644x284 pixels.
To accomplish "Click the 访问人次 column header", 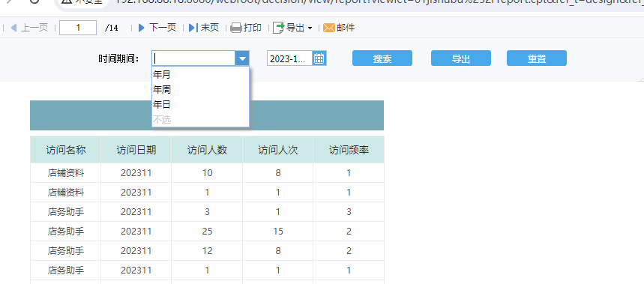I will (x=278, y=150).
